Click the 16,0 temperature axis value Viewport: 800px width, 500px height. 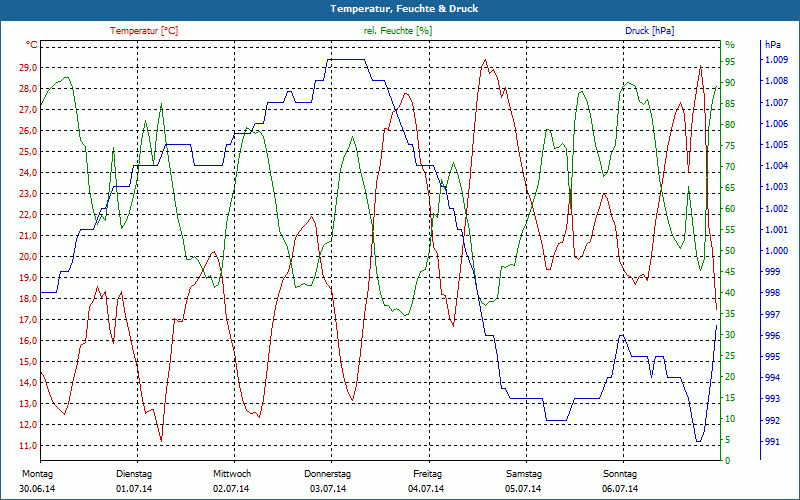pos(28,341)
